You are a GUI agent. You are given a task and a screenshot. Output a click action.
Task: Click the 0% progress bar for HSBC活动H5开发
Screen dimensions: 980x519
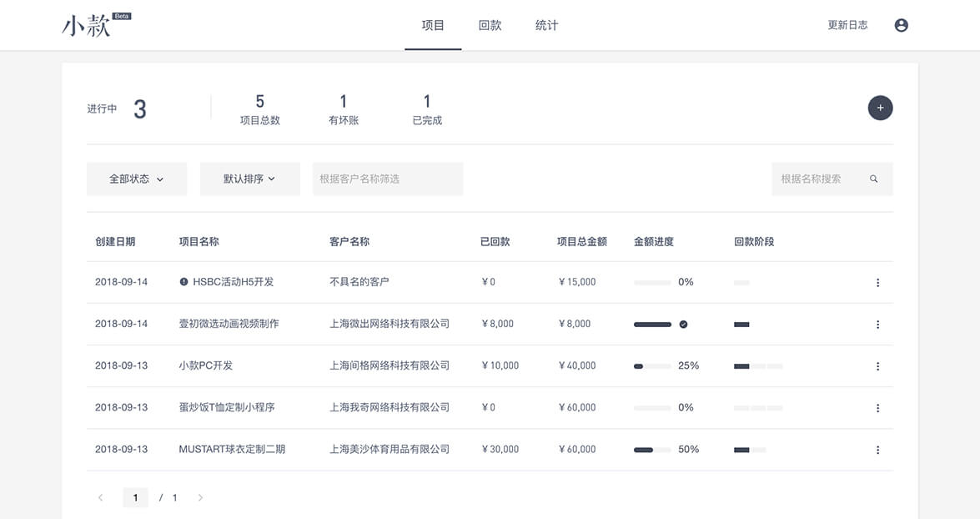(652, 283)
